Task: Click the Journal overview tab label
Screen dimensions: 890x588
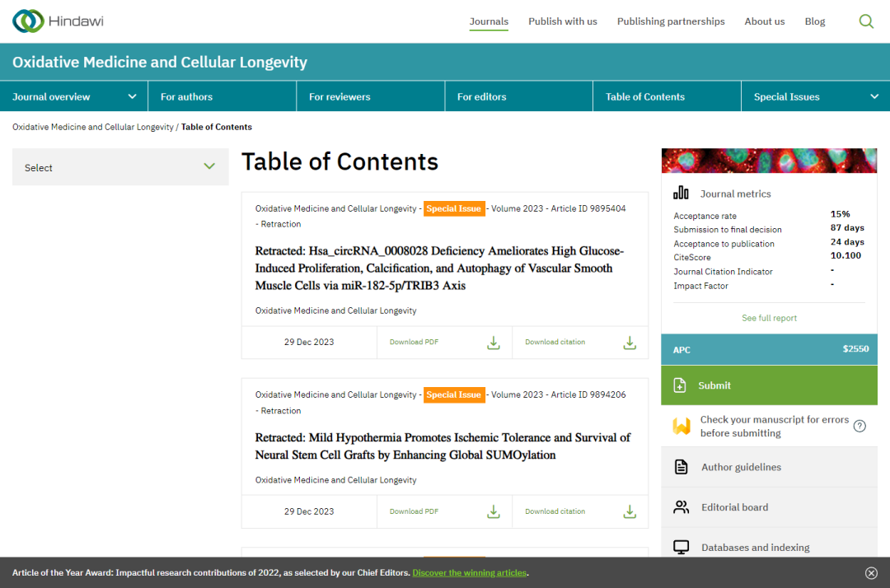Action: [51, 97]
